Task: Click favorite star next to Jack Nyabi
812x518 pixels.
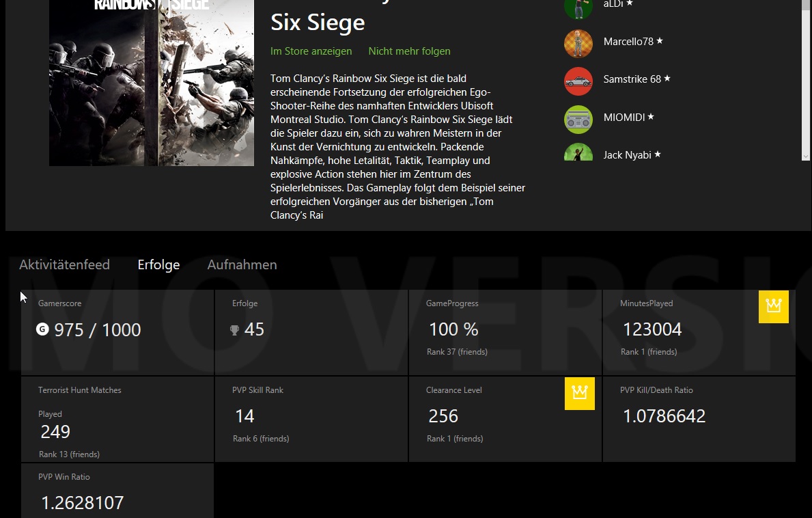Action: [x=657, y=154]
